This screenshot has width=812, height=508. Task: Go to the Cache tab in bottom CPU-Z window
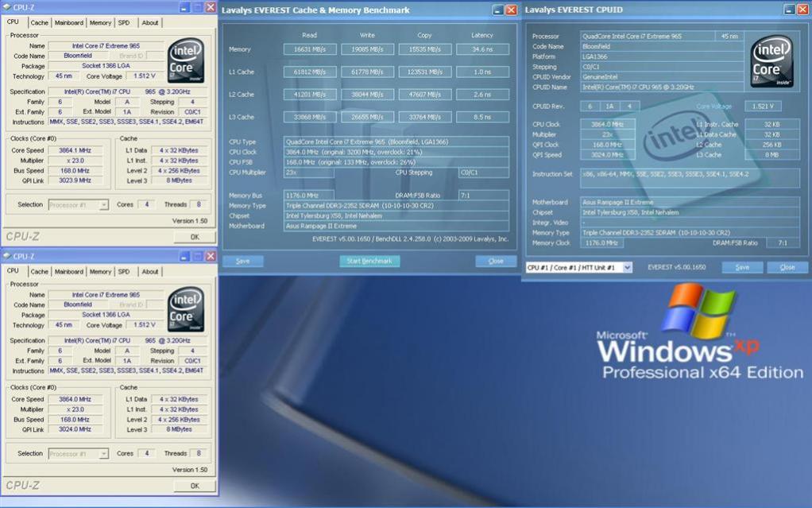(x=39, y=272)
